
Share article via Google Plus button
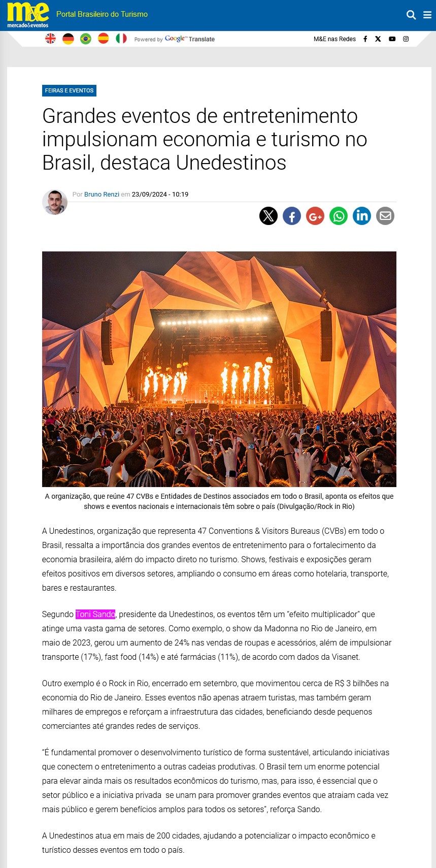315,216
